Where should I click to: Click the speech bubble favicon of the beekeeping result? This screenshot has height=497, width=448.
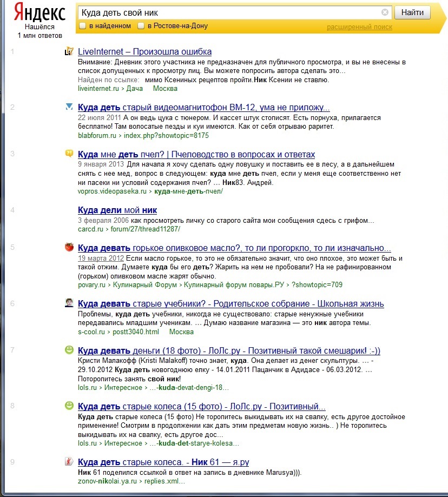click(69, 154)
